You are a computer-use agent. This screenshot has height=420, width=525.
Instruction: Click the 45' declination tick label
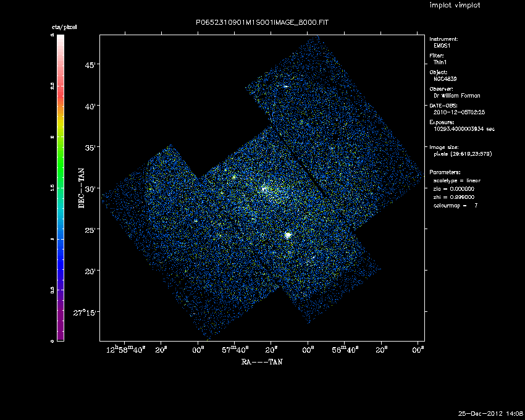tap(91, 65)
